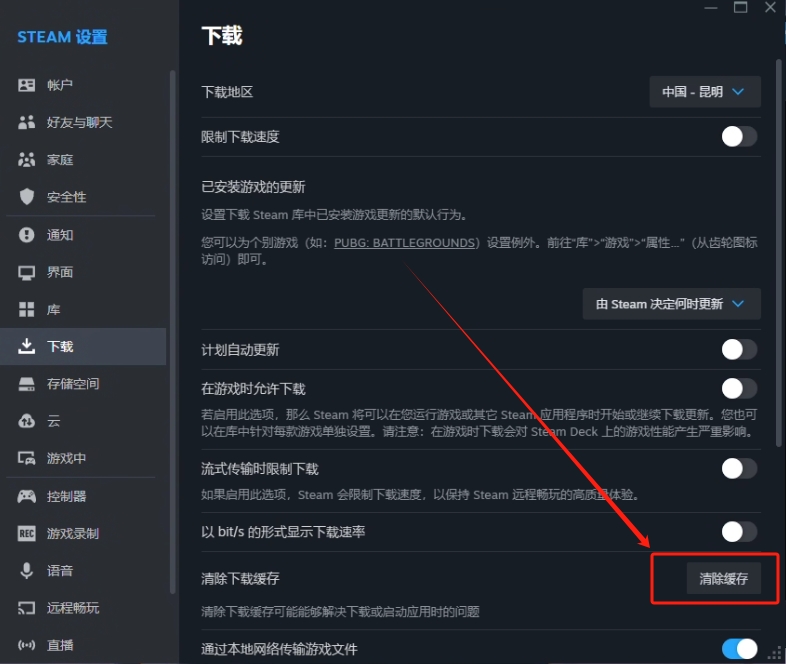The image size is (786, 664).
Task: Click the download arrow icon beside 下载
Action: point(27,346)
